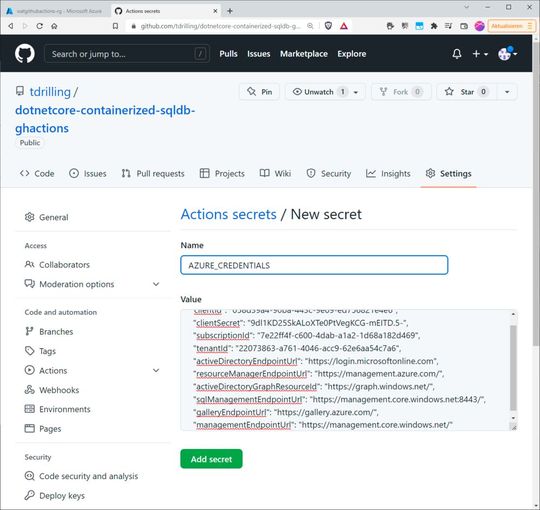This screenshot has width=540, height=510.
Task: Switch to the Code tab
Action: click(37, 174)
